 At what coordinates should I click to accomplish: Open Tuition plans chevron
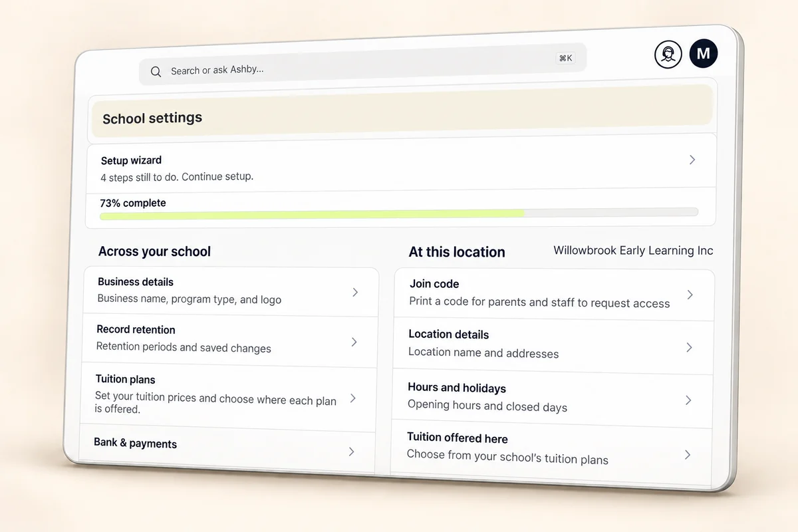pos(353,398)
